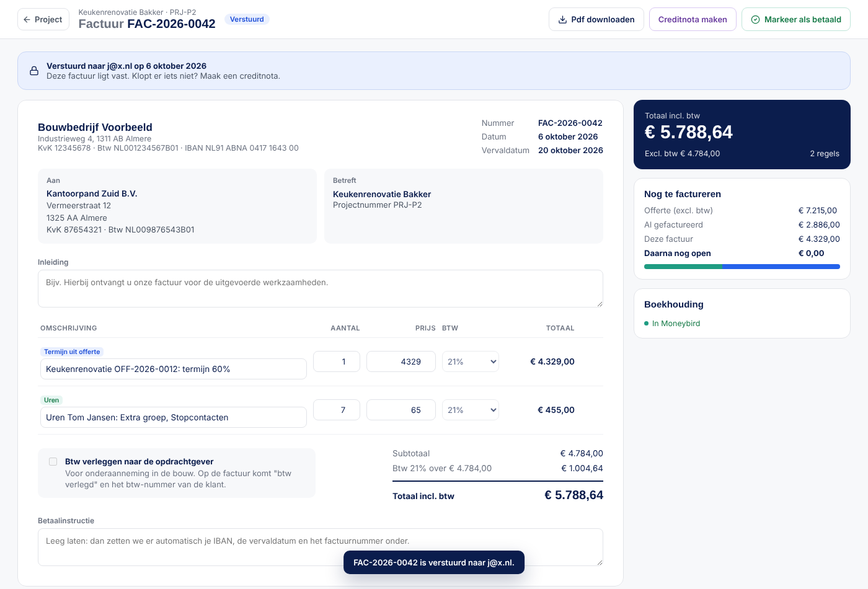This screenshot has height=589, width=868.
Task: Click the description field Keukenrenovatie OFF-2026-0012: termijn 60%
Action: point(174,369)
